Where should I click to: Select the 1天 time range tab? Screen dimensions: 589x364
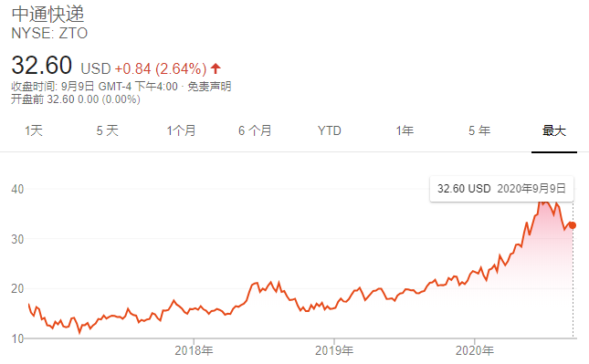click(x=34, y=130)
